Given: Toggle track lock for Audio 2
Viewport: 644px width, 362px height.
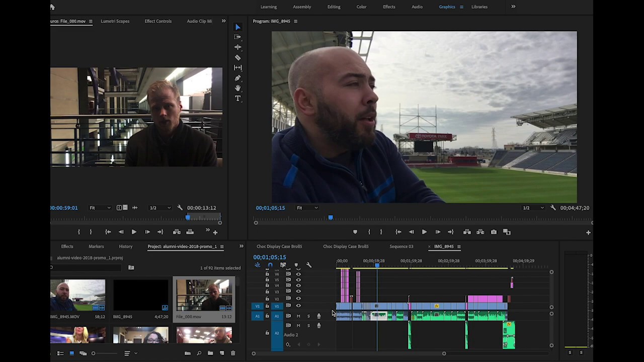Looking at the screenshot, I should coord(267,333).
